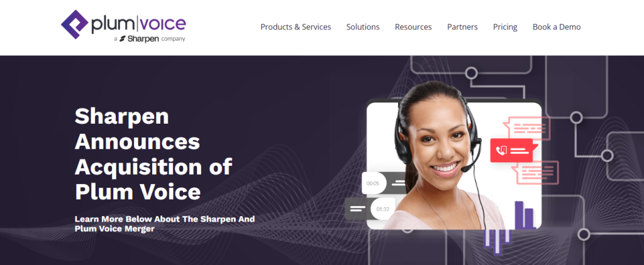Open the Solutions menu
The width and height of the screenshot is (644, 265).
tap(363, 27)
